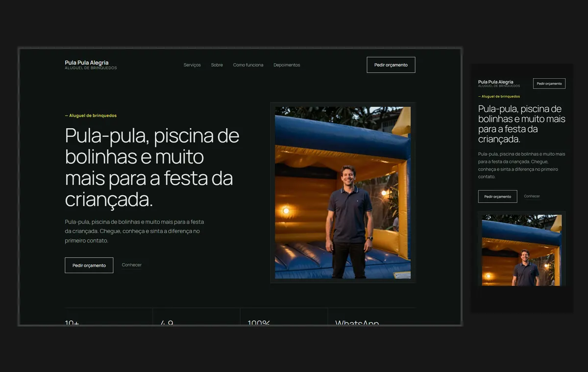
Task: Tap the mobile preview headline text
Action: tap(522, 124)
